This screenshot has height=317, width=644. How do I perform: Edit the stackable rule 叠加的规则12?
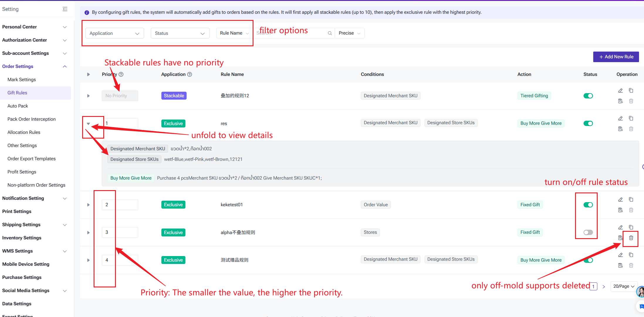(620, 91)
